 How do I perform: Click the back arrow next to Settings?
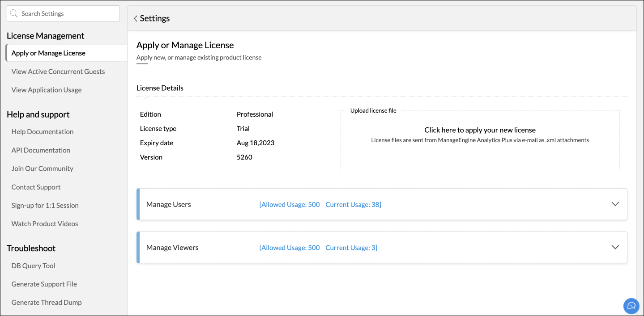coord(136,19)
